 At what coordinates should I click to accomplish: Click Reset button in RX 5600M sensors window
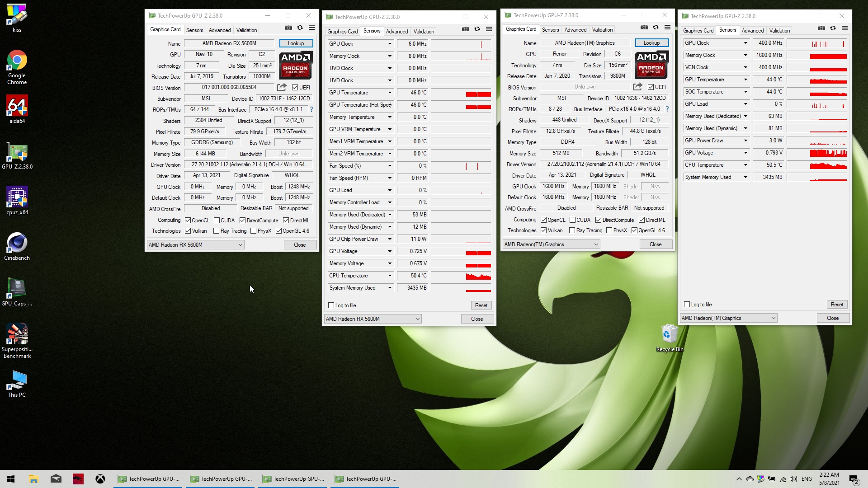[481, 305]
